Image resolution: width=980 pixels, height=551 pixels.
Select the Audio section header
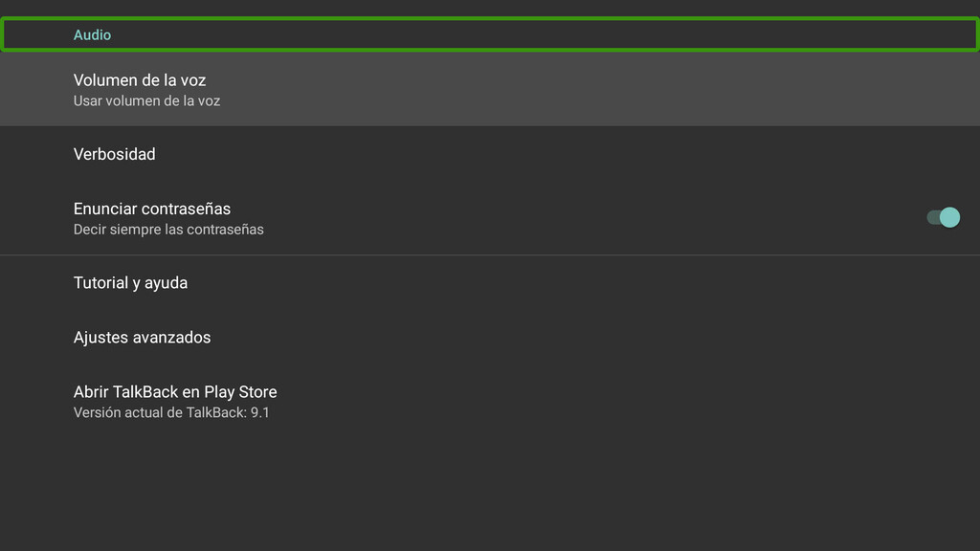coord(490,34)
